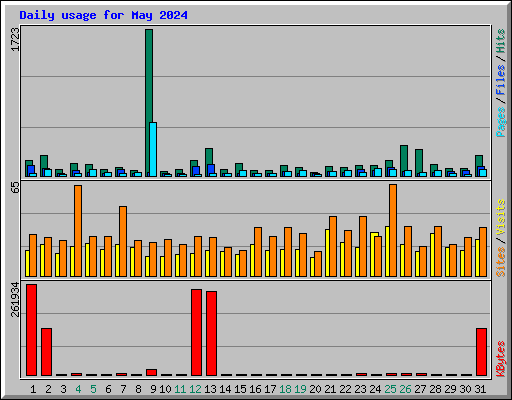The width and height of the screenshot is (512, 400).
Task: Click the Files legend label
Action: [500, 80]
